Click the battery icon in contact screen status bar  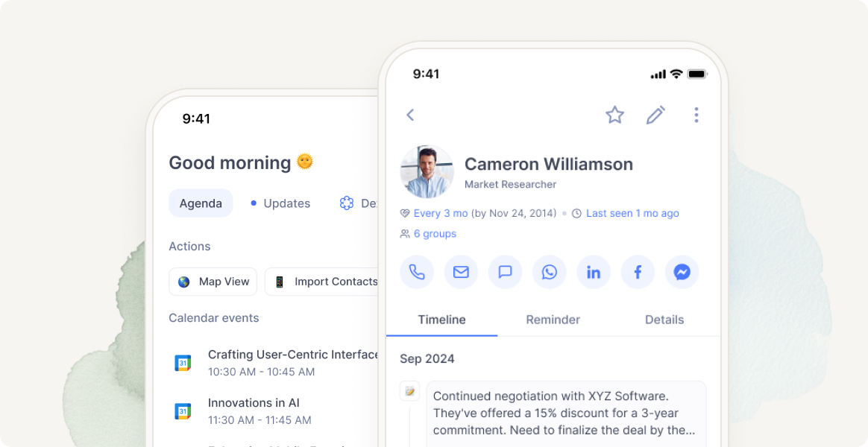(x=697, y=74)
